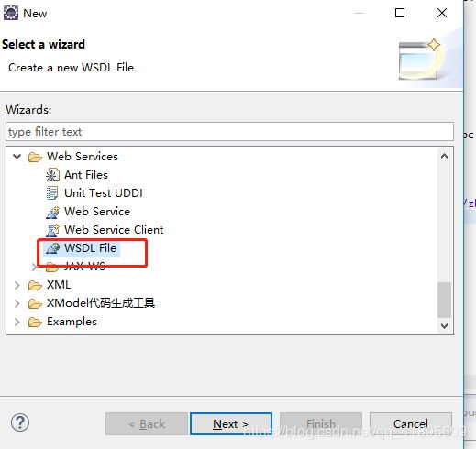
Task: Expand the Examples category
Action: click(17, 322)
